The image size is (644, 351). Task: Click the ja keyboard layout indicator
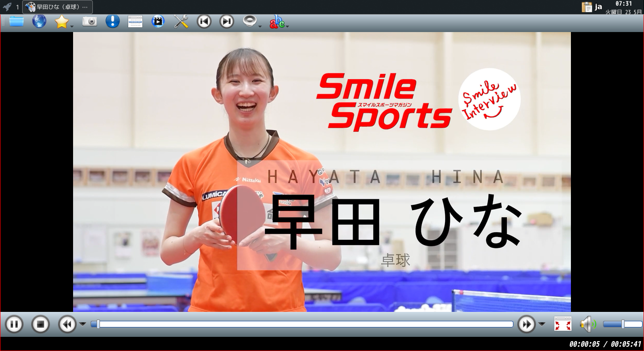pos(598,7)
